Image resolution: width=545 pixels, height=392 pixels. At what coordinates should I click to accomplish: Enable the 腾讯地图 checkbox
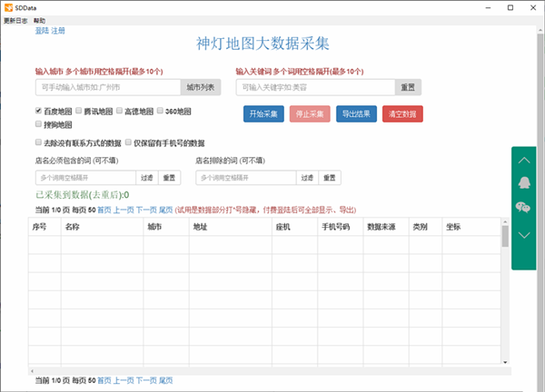[x=80, y=111]
